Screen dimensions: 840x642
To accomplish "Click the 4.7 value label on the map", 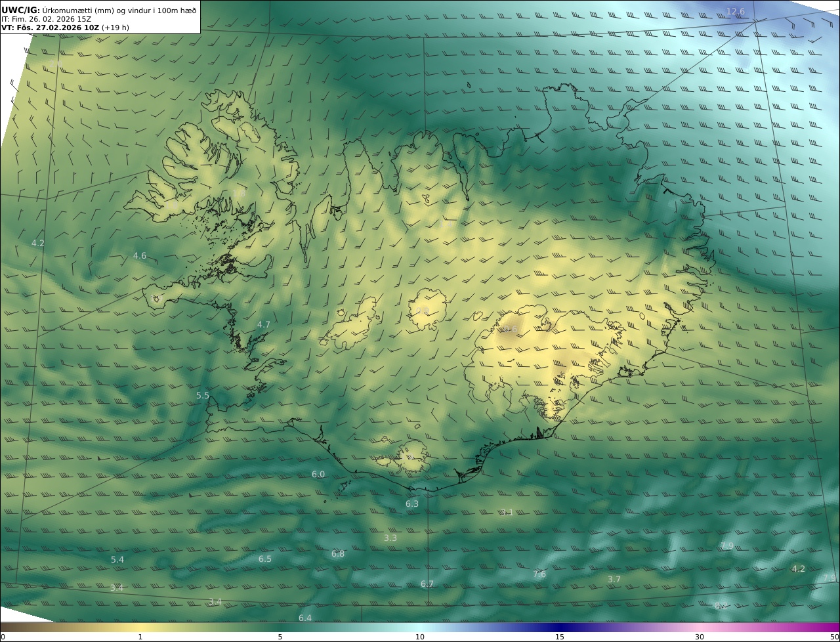I will click(263, 324).
